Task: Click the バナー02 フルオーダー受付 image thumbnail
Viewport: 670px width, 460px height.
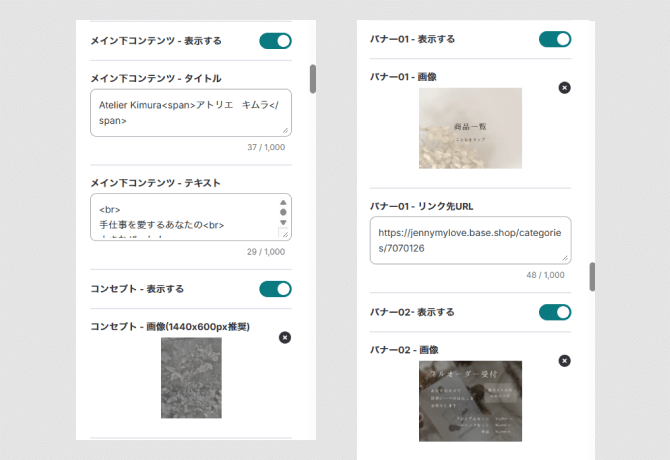Action: [x=470, y=400]
